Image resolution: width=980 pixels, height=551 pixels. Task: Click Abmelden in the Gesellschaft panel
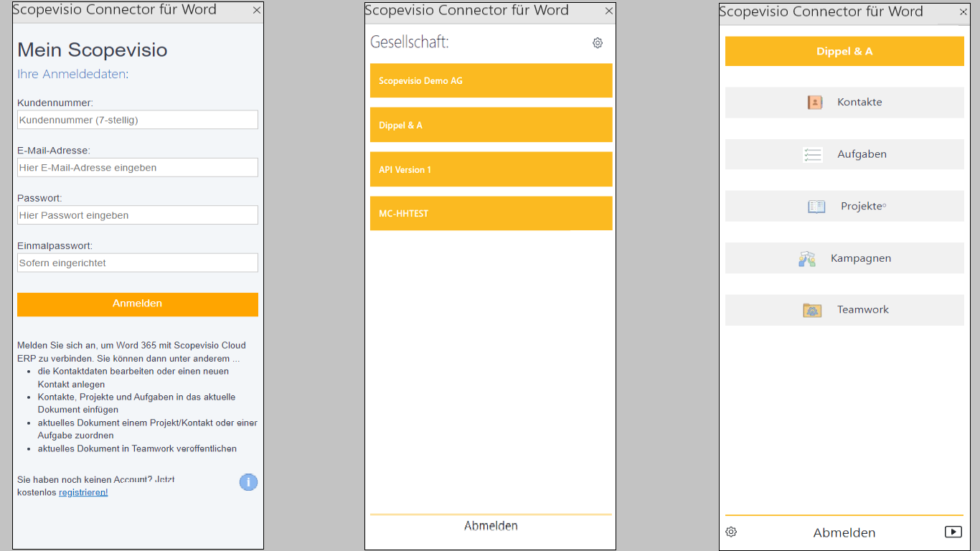point(491,526)
